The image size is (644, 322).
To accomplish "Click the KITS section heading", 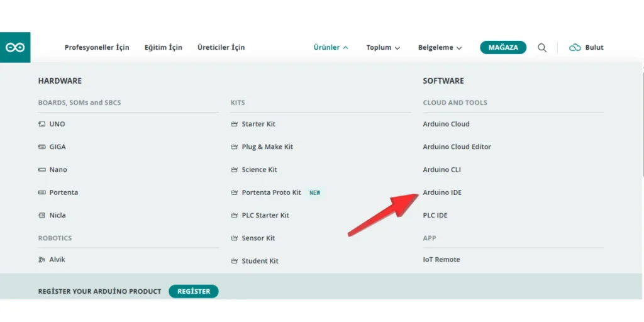I will [238, 103].
